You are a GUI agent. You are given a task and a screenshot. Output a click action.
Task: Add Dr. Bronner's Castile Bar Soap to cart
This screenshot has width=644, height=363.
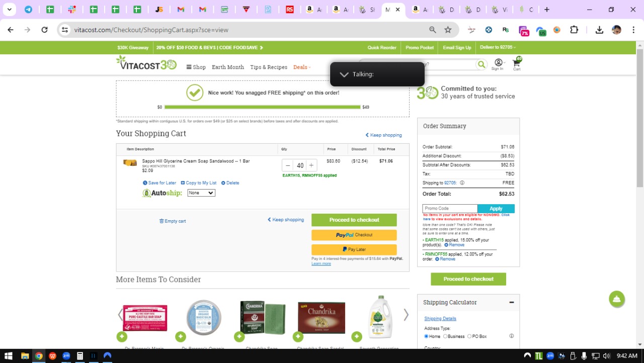[122, 337]
